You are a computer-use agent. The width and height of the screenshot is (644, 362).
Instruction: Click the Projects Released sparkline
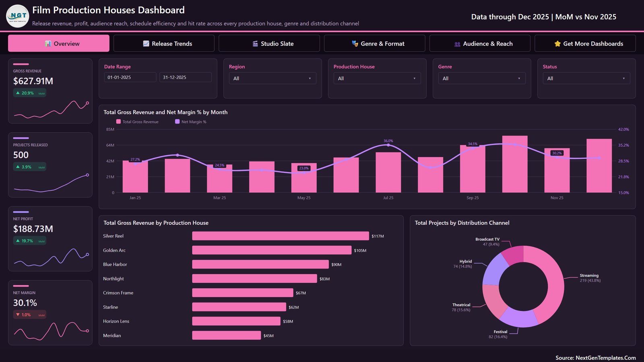point(51,183)
